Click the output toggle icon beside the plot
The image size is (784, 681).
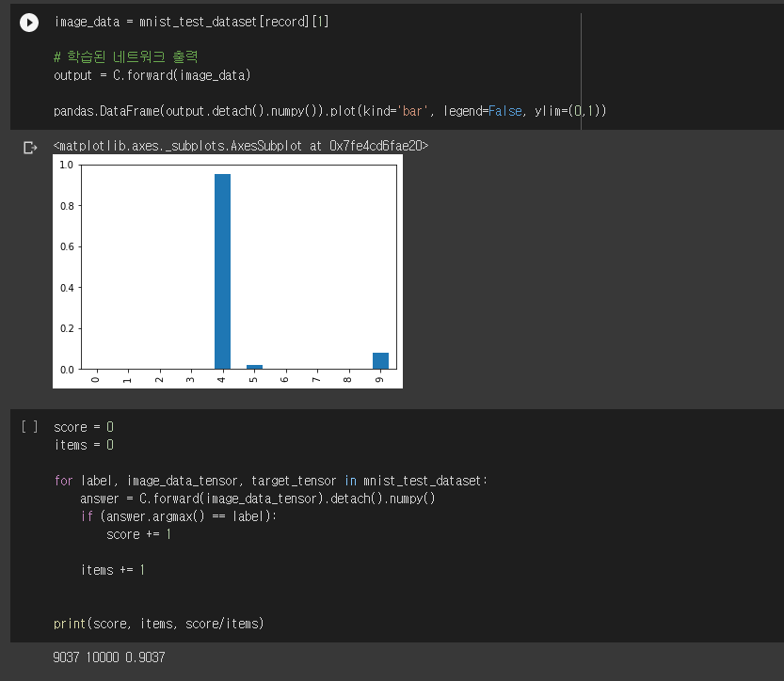[30, 148]
